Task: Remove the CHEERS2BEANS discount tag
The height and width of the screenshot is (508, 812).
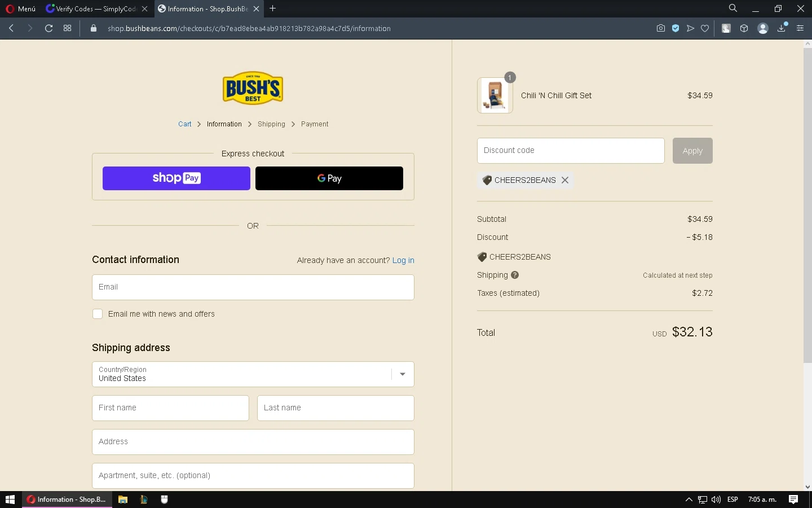Action: point(564,180)
